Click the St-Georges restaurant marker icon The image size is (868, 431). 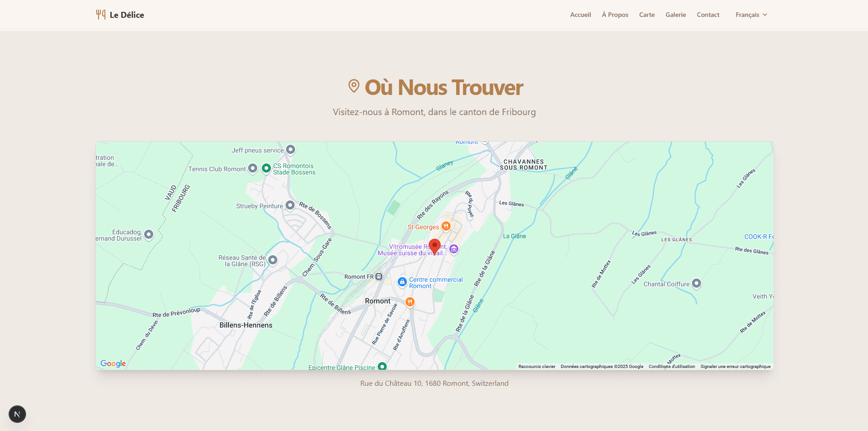446,226
